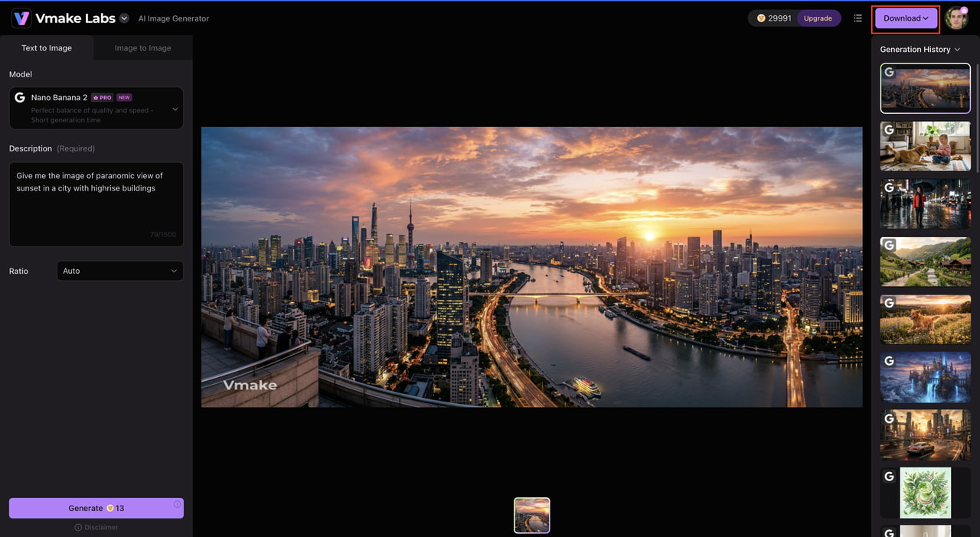Open the Nano Banana 2 model dropdown
The height and width of the screenshot is (537, 980).
[96, 108]
